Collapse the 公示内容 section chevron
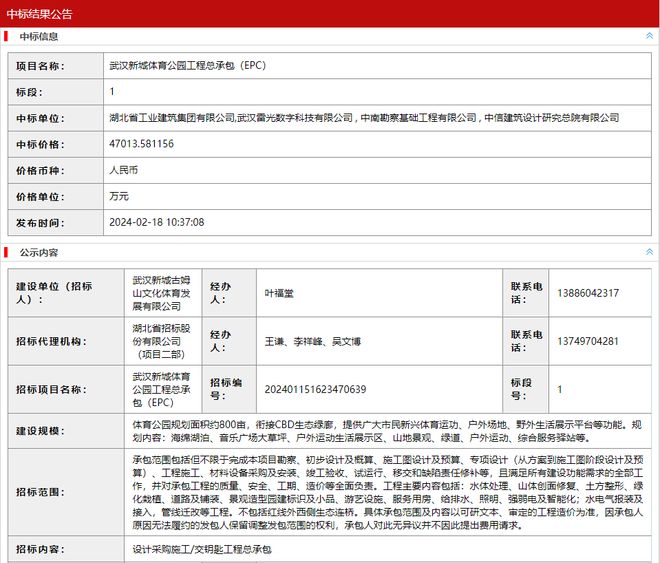The image size is (660, 563). 649,252
